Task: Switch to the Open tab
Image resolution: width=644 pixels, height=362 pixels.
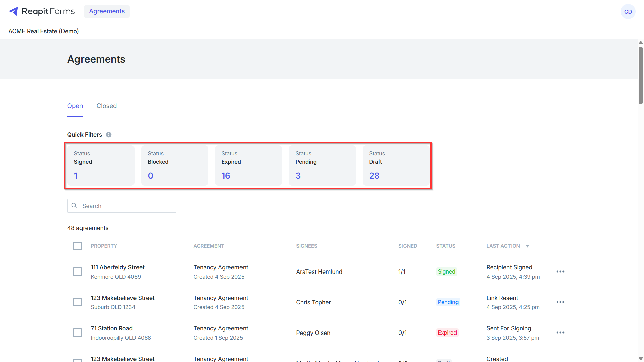Action: [75, 106]
